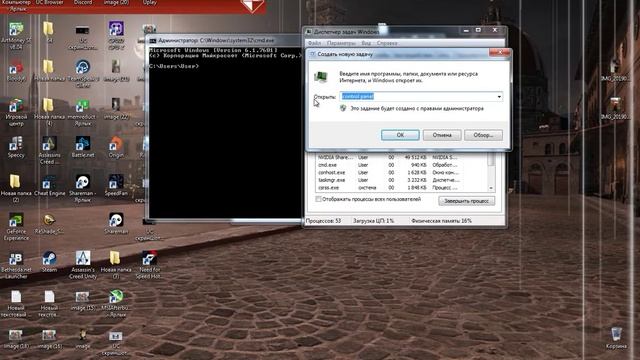The height and width of the screenshot is (360, 640).
Task: Click process list scrollbar down arrow
Action: 491,188
